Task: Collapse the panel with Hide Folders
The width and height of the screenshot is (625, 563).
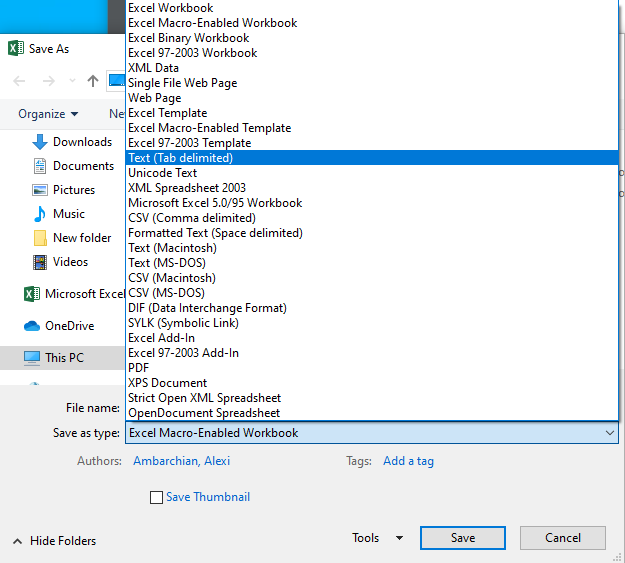Action: [55, 541]
